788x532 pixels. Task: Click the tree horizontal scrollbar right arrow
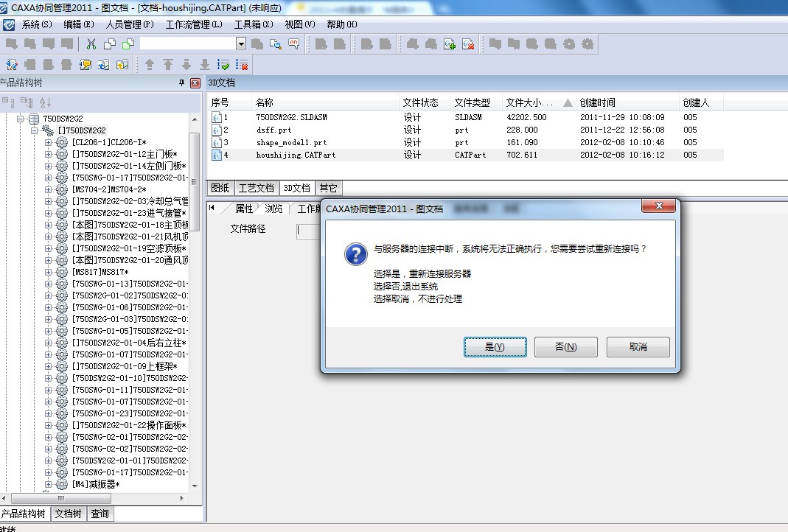coord(181,498)
